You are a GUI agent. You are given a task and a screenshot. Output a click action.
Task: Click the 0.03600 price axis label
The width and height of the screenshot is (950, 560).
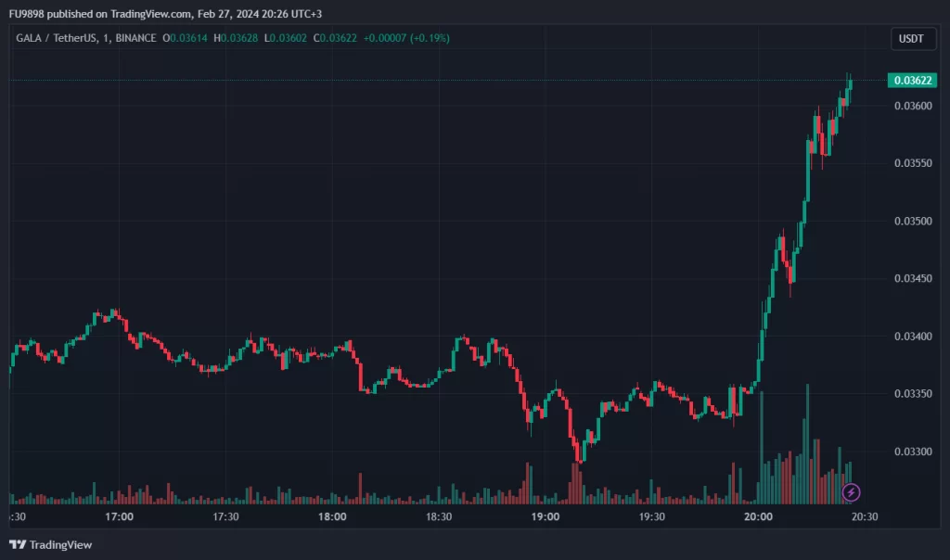pos(912,106)
